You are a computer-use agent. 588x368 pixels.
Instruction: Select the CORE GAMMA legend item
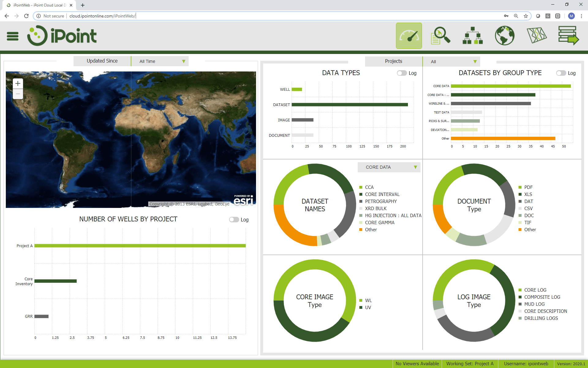click(x=377, y=222)
